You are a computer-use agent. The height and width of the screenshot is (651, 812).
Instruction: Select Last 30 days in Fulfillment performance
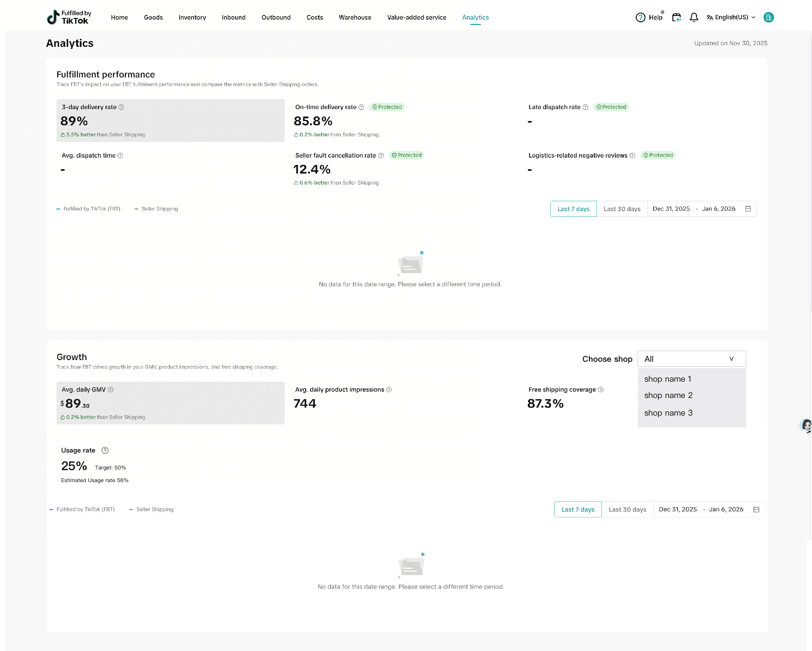pos(622,209)
